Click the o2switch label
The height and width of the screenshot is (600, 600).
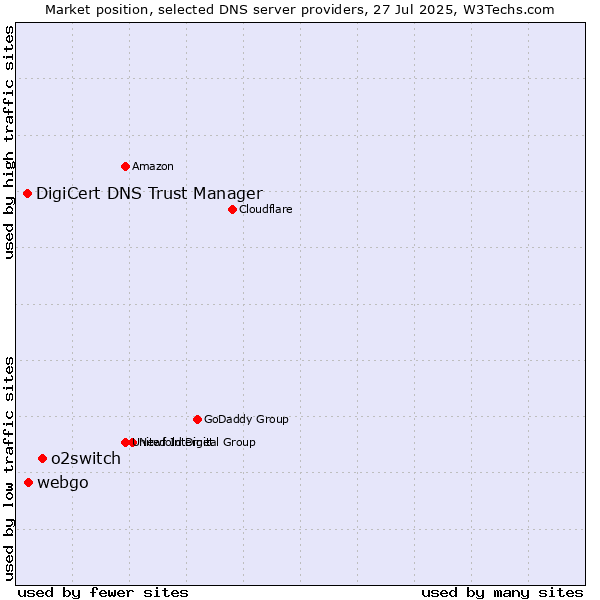86,458
